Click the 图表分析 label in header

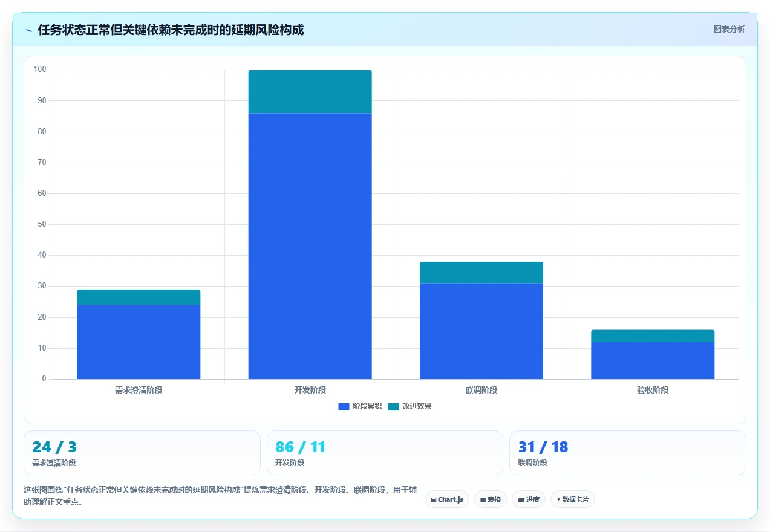tap(729, 29)
